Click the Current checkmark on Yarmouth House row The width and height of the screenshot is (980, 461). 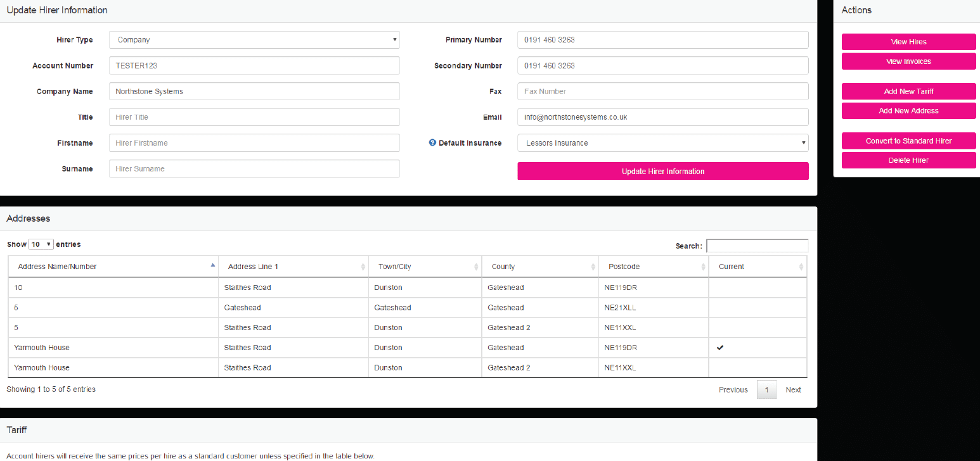pos(720,348)
